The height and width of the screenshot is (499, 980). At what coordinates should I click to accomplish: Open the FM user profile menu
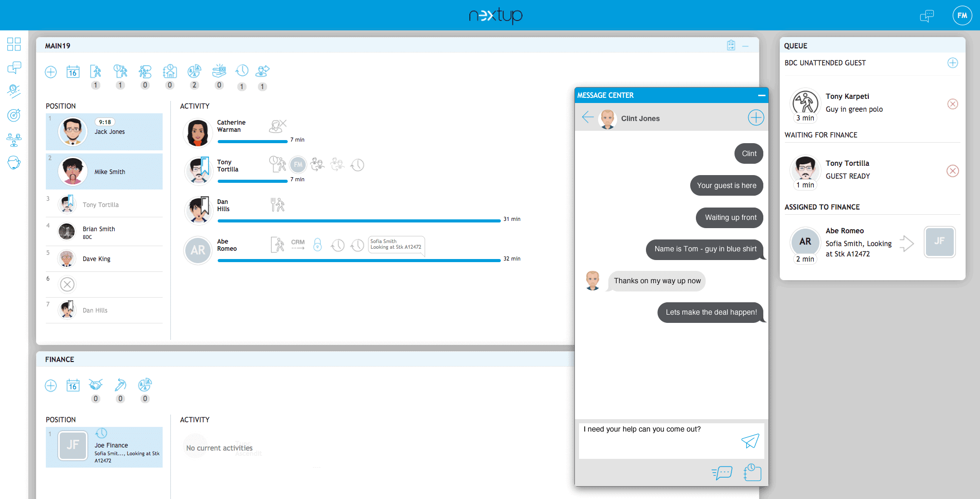tap(962, 15)
